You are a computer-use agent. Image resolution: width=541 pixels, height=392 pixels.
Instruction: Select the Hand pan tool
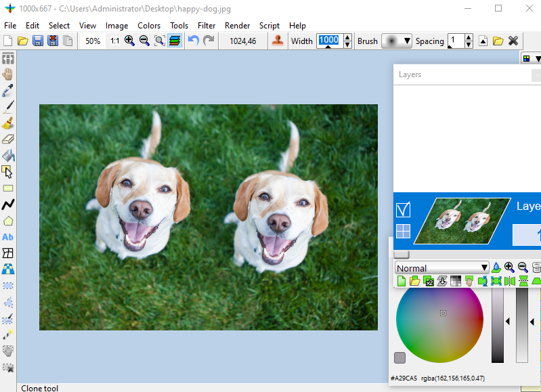pos(8,74)
